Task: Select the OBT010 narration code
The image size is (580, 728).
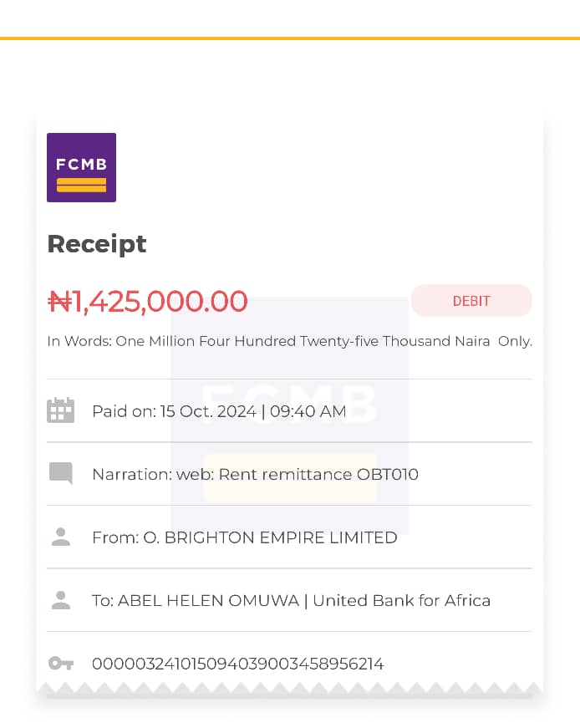Action: 388,475
